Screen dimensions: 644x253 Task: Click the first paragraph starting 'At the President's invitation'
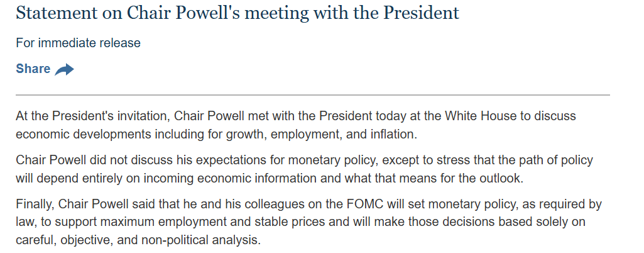(x=296, y=125)
